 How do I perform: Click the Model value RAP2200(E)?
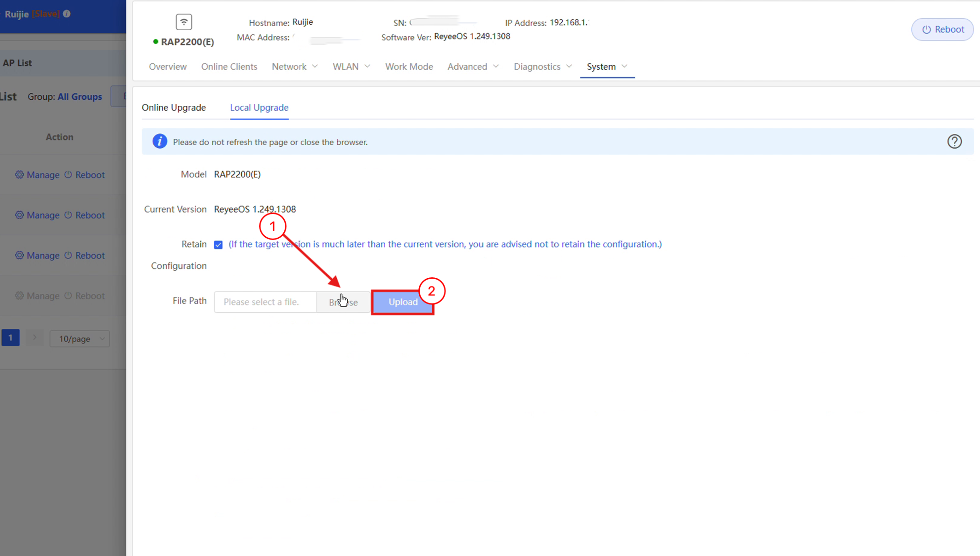(237, 174)
